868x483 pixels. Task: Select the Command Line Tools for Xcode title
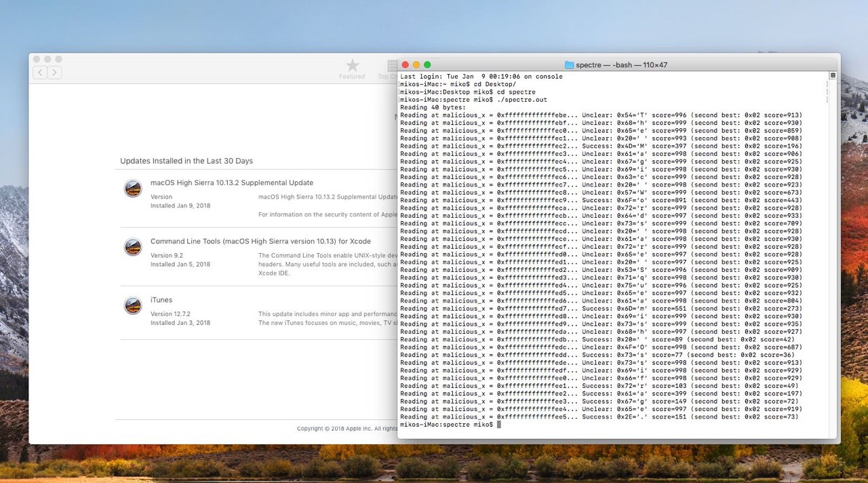coord(260,241)
